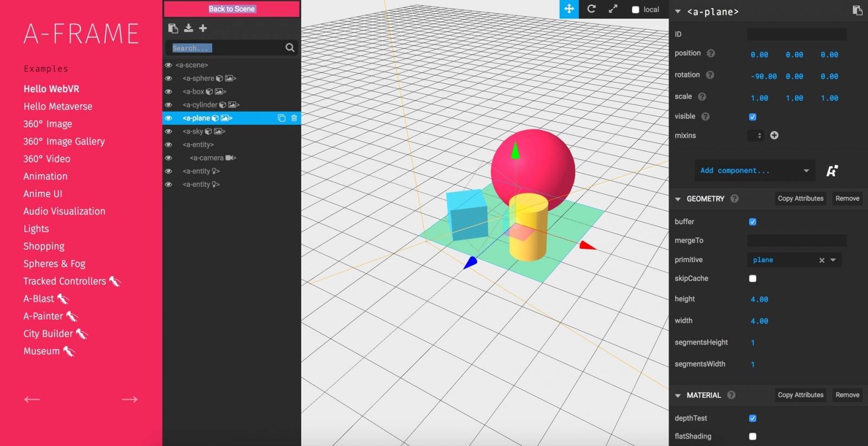
Task: Toggle the geometry buffer checkbox
Action: pyautogui.click(x=752, y=222)
